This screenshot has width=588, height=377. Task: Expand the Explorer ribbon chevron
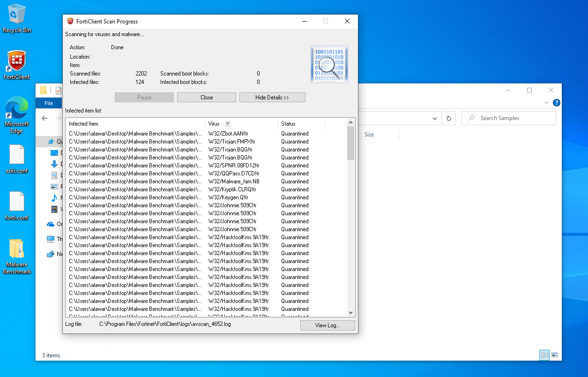point(546,103)
